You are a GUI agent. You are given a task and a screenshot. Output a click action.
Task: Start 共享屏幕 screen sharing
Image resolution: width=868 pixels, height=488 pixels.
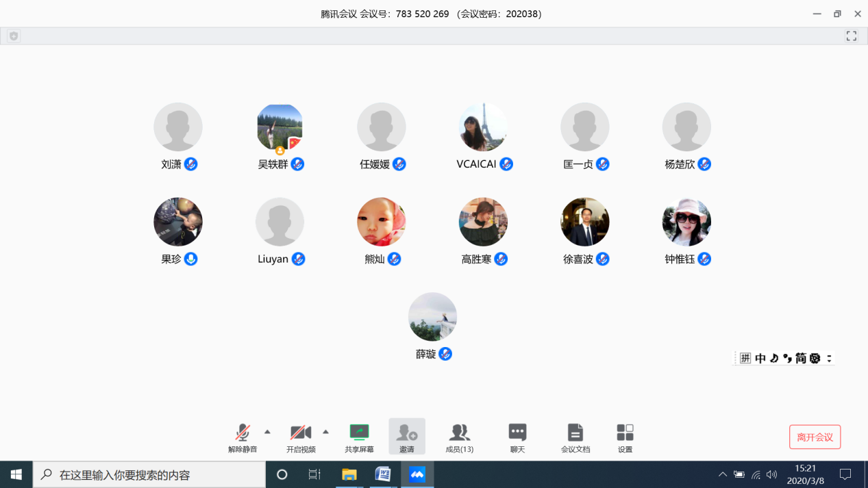(x=359, y=438)
